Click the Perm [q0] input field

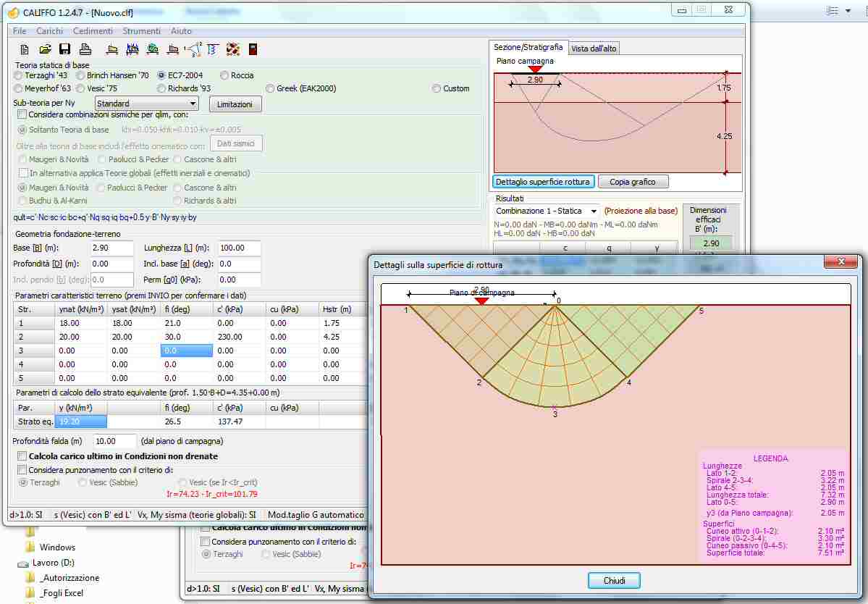pyautogui.click(x=239, y=280)
